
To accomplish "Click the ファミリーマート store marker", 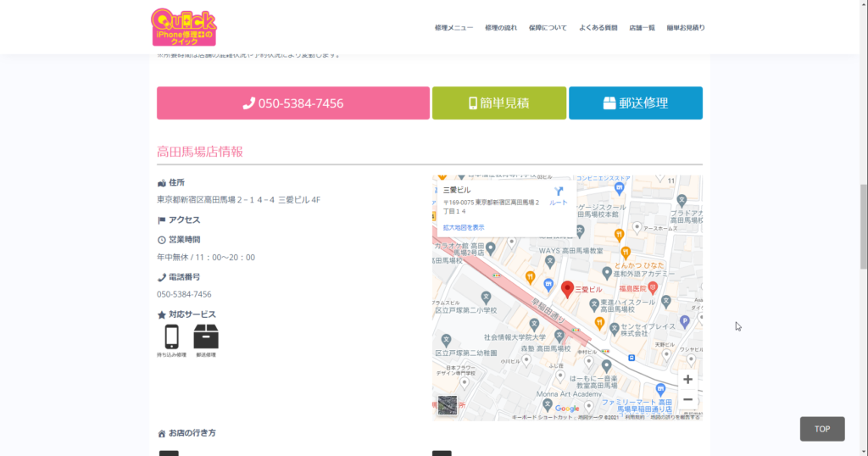I will pyautogui.click(x=660, y=388).
